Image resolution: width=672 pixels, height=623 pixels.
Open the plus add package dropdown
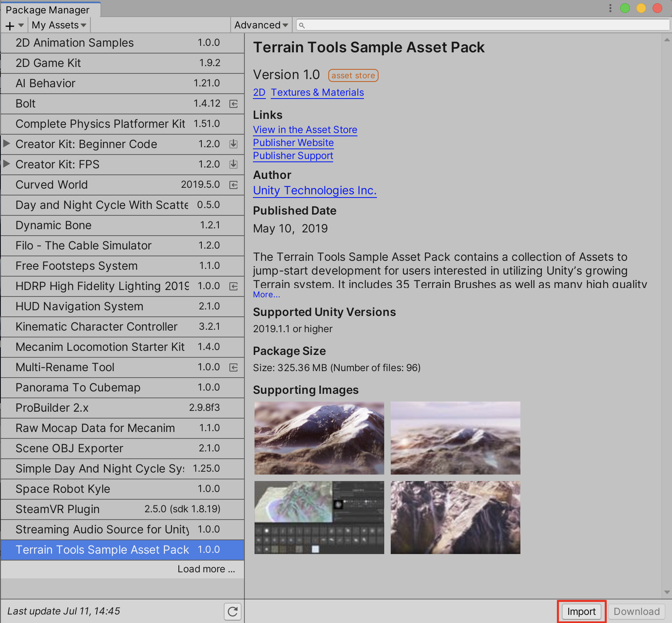(14, 26)
